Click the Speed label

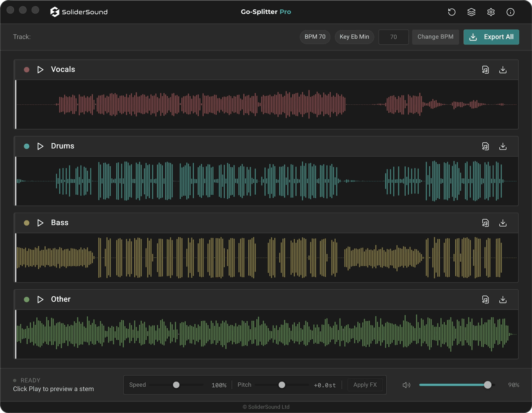point(137,385)
